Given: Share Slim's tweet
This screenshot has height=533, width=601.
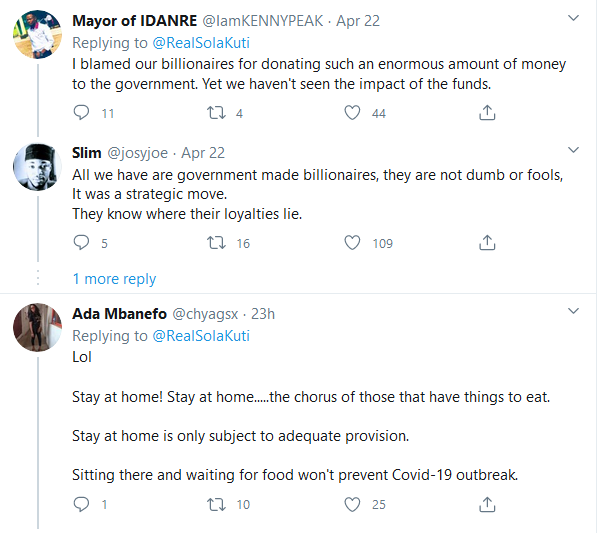Looking at the screenshot, I should [488, 242].
